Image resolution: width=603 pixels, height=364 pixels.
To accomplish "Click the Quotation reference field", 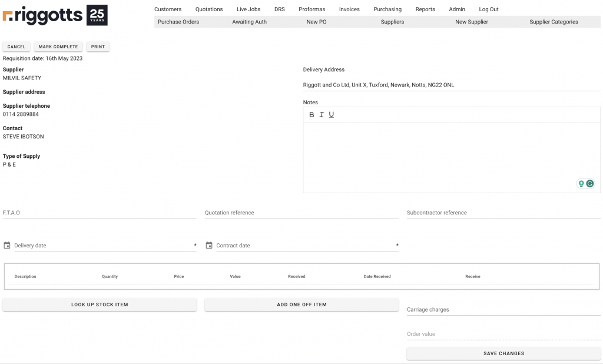I will [301, 213].
